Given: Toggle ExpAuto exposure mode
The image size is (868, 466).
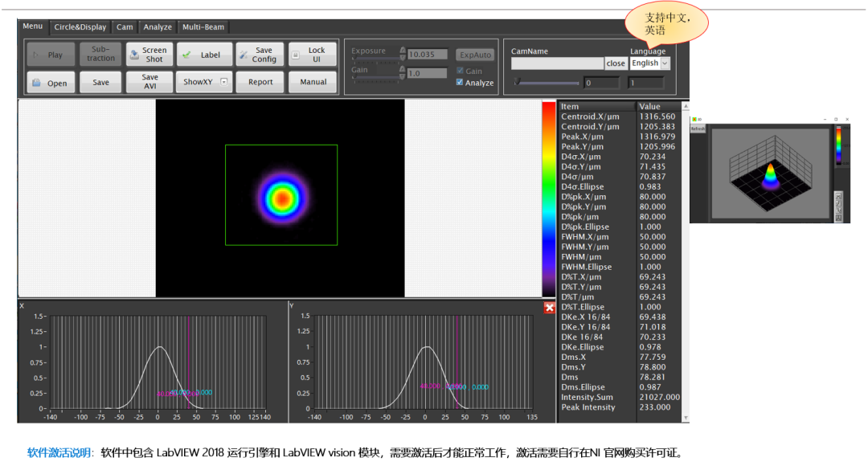Looking at the screenshot, I should (475, 55).
